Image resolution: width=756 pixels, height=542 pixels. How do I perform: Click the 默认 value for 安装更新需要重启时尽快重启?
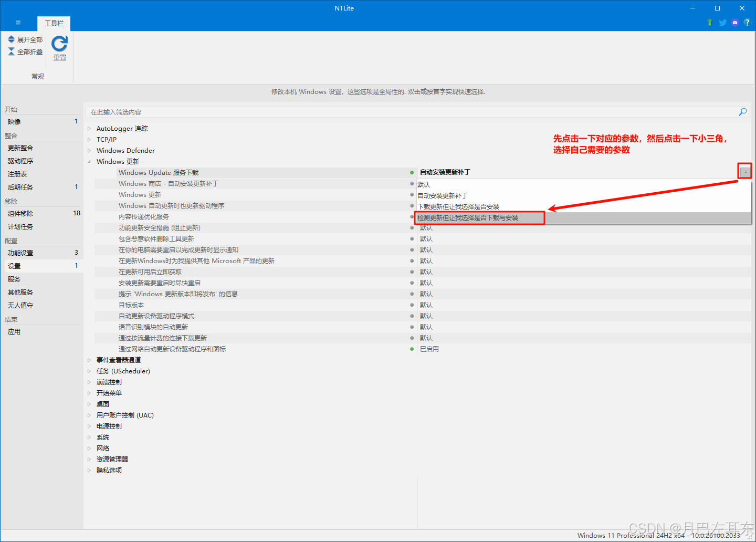[x=426, y=283]
